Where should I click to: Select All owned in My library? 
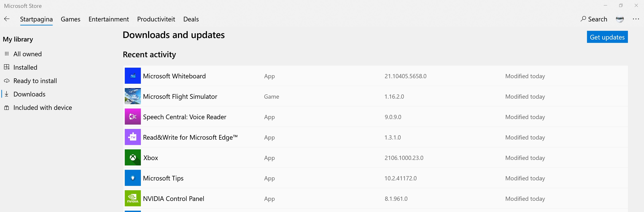point(28,54)
